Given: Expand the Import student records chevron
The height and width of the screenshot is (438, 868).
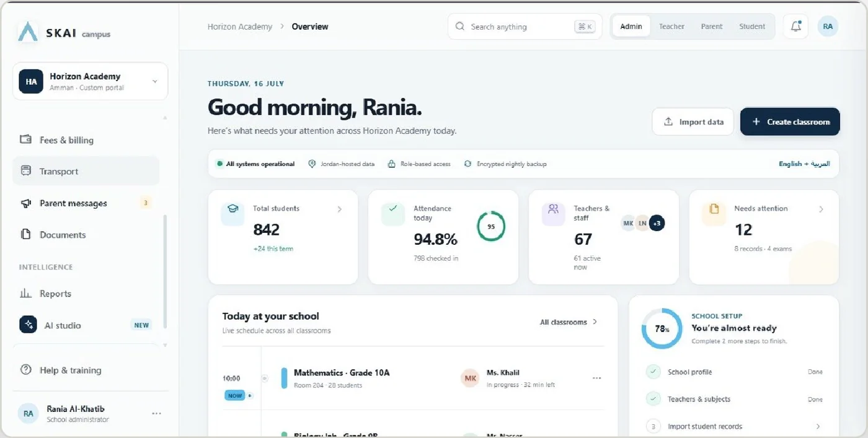Looking at the screenshot, I should point(818,426).
